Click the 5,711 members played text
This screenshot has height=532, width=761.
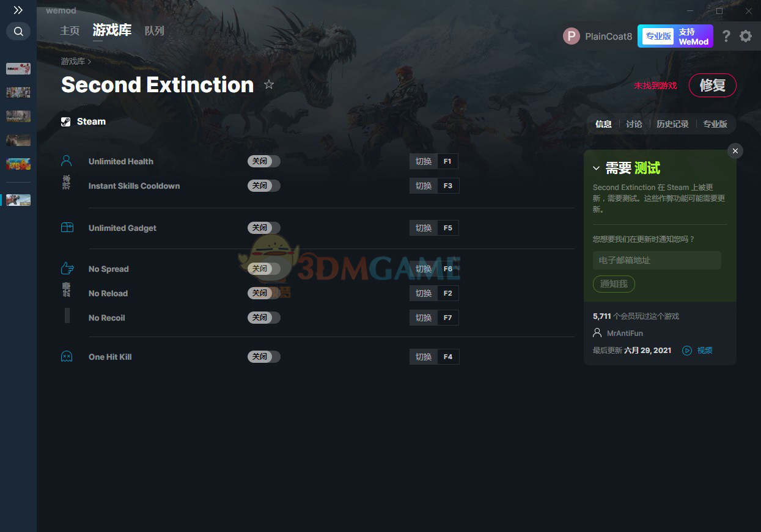click(636, 316)
